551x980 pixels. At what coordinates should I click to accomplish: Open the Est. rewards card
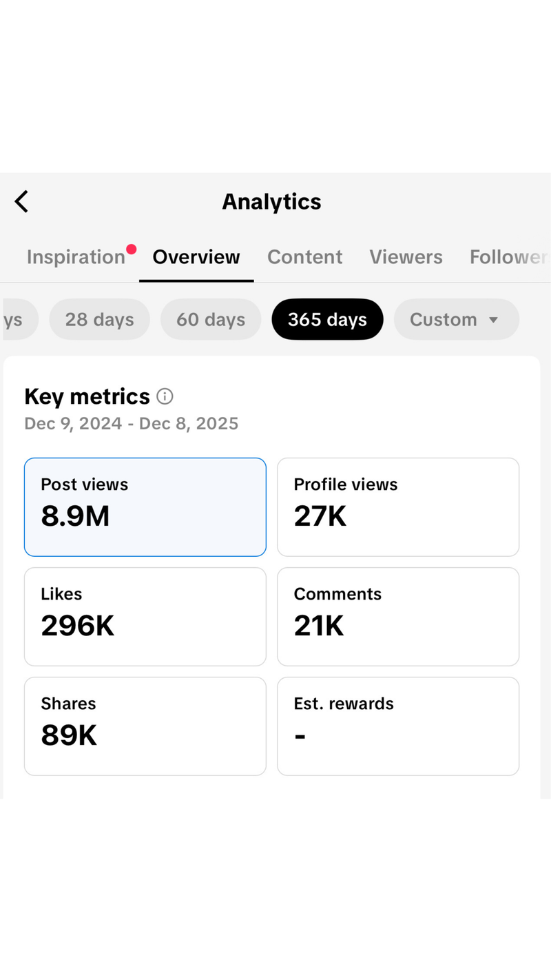397,726
